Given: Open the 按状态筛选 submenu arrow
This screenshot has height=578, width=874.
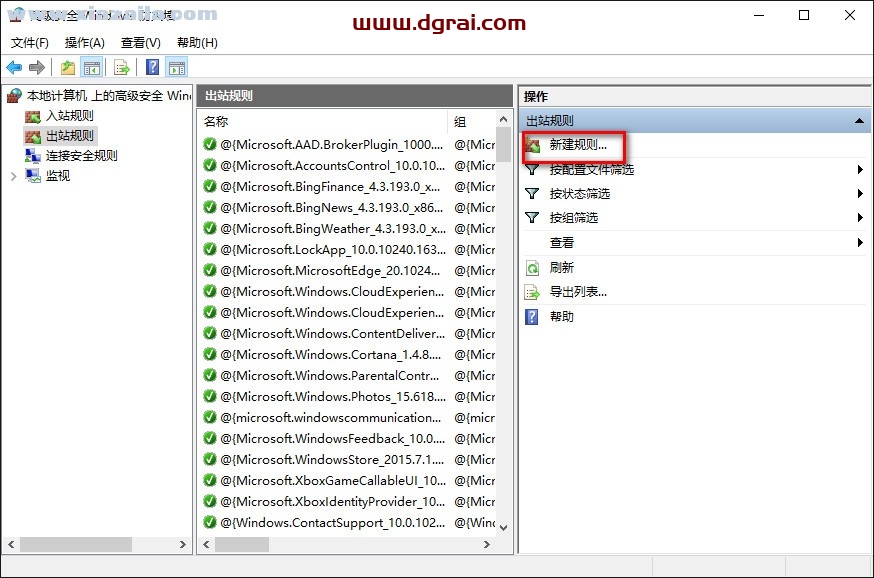Looking at the screenshot, I should coord(860,193).
